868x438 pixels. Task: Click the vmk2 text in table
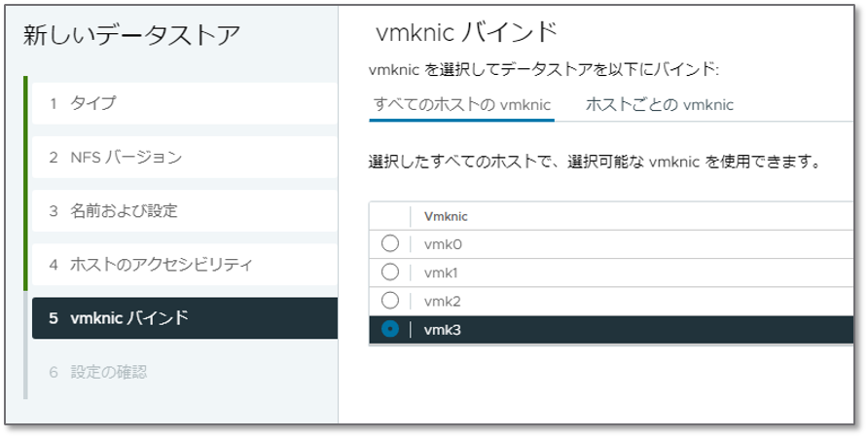click(443, 302)
